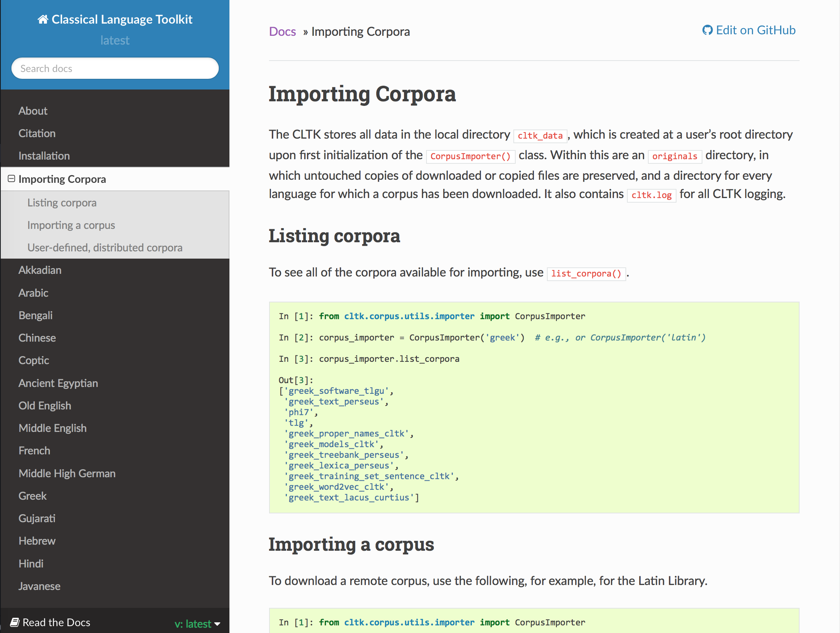The height and width of the screenshot is (633, 840).
Task: Click the CorpusImporter() inline code
Action: tap(470, 156)
